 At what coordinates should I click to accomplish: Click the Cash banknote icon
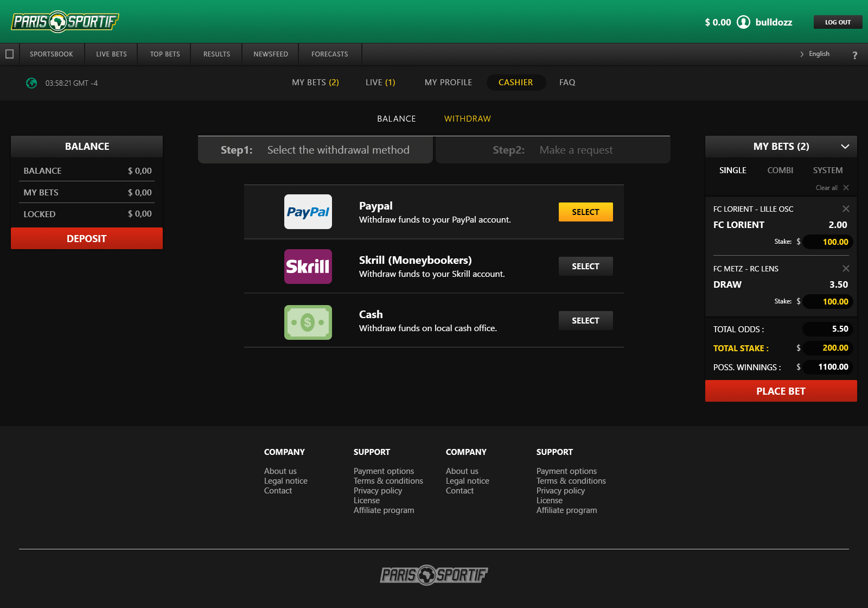[x=308, y=322]
